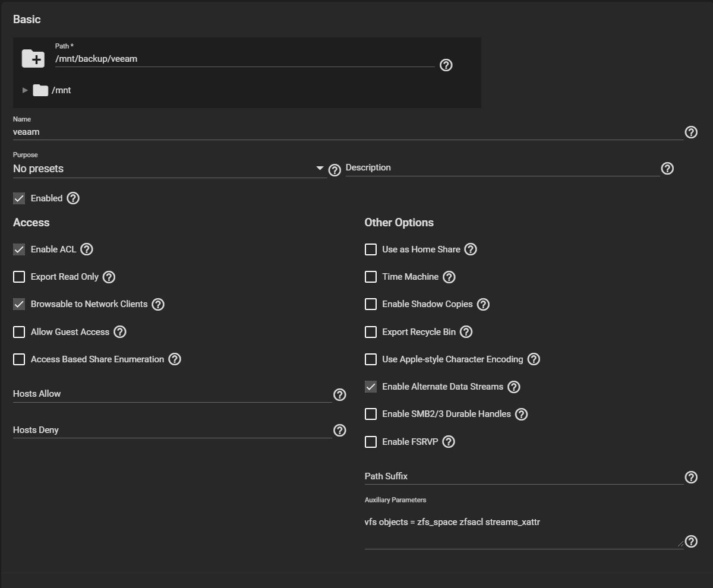Image resolution: width=713 pixels, height=588 pixels.
Task: Toggle Browsable to Network Clients checkbox
Action: coord(19,304)
